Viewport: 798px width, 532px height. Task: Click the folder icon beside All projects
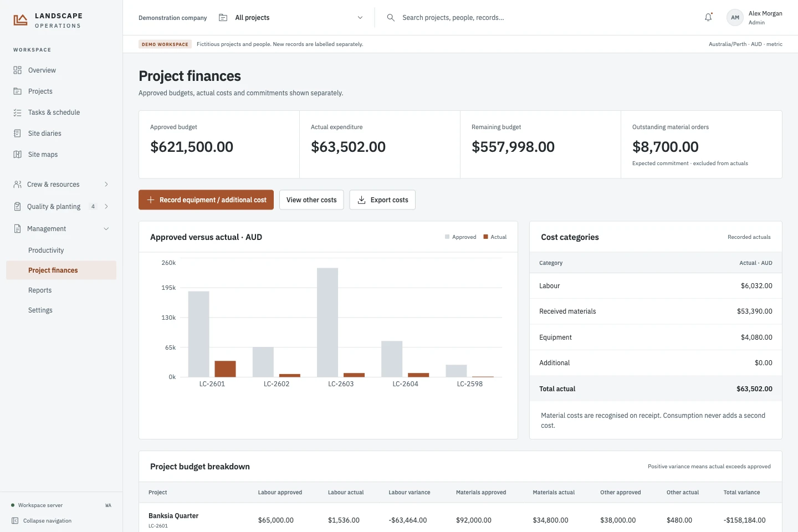(223, 18)
